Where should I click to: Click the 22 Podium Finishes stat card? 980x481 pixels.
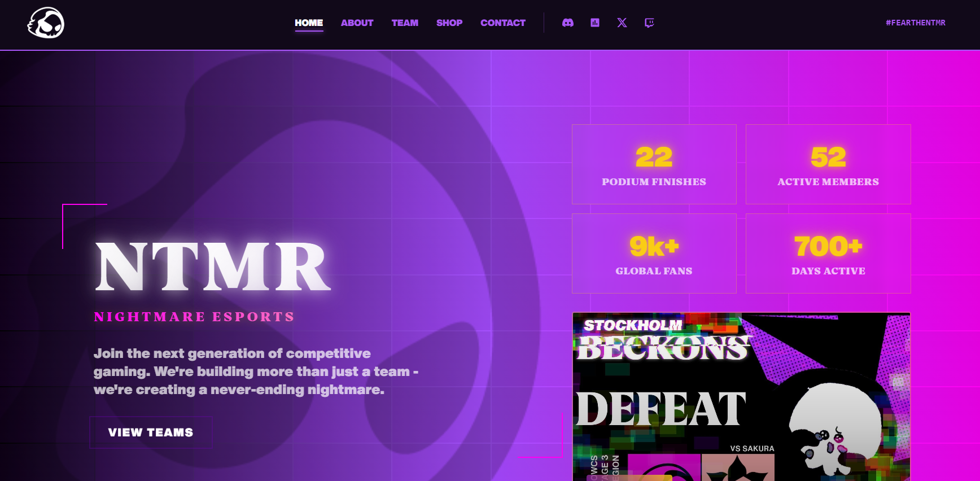654,164
